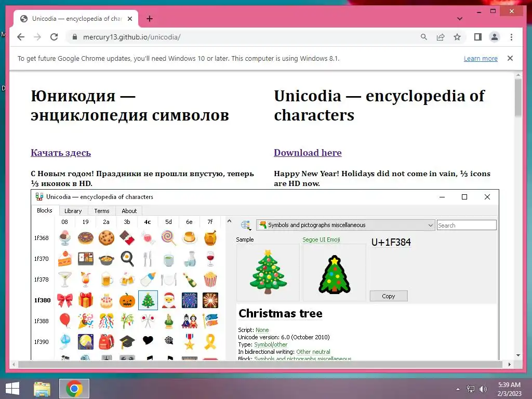
Task: Follow the Качать здесь link
Action: (x=61, y=153)
